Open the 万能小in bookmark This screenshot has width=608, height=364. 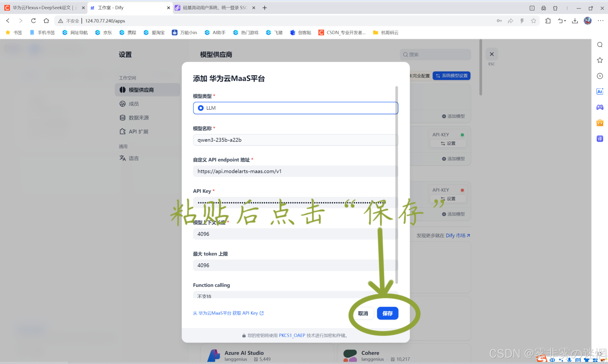(184, 33)
